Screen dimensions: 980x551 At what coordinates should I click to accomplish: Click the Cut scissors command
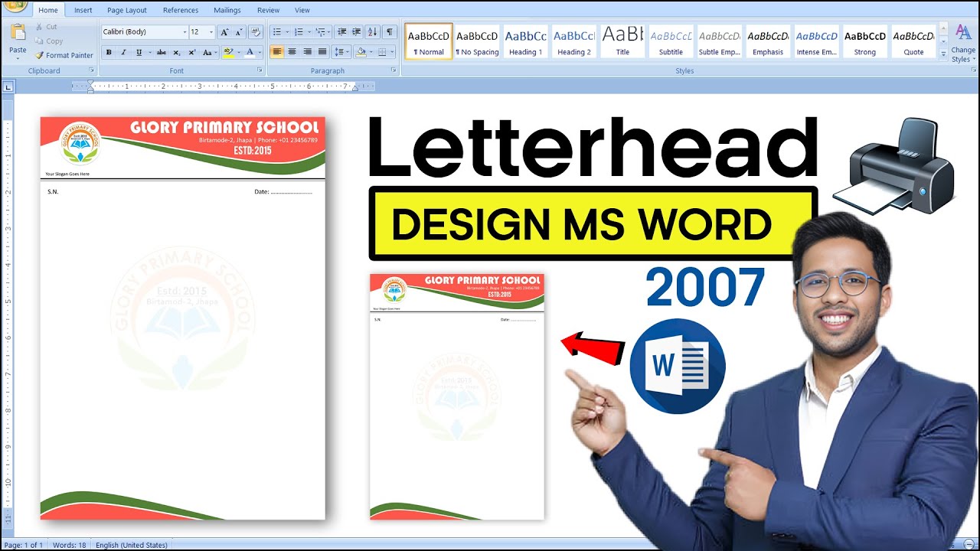(46, 27)
